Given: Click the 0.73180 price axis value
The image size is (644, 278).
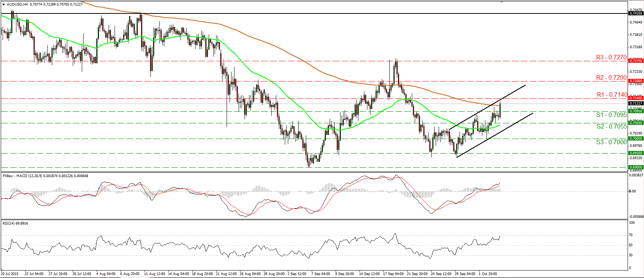Looking at the screenshot, I should [636, 47].
